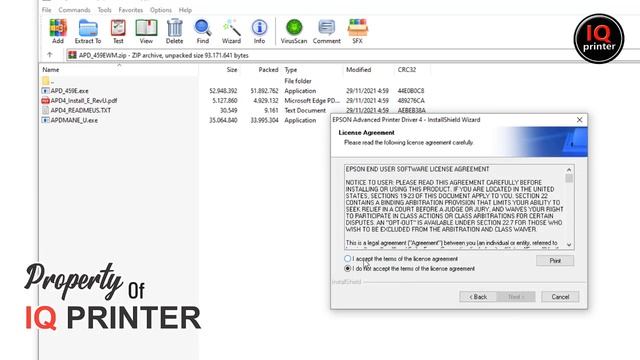Show archive Info
Screen dimensions: 640x360
click(259, 31)
